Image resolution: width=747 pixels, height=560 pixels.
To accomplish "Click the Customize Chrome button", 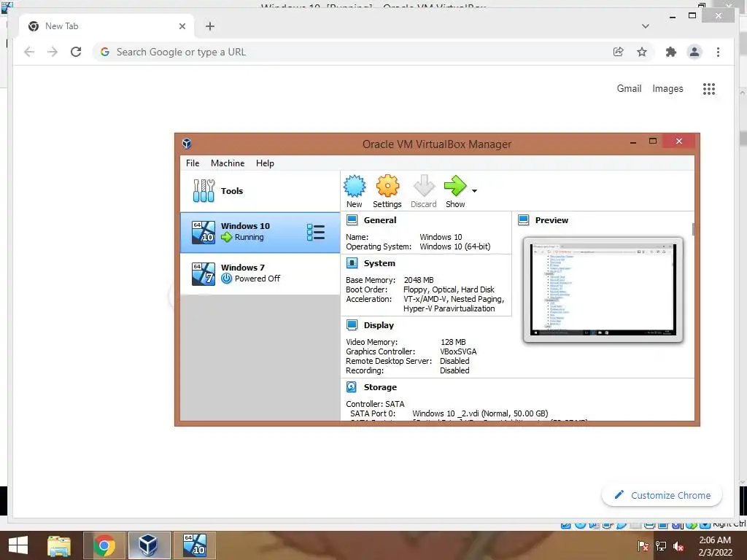I will coord(662,495).
